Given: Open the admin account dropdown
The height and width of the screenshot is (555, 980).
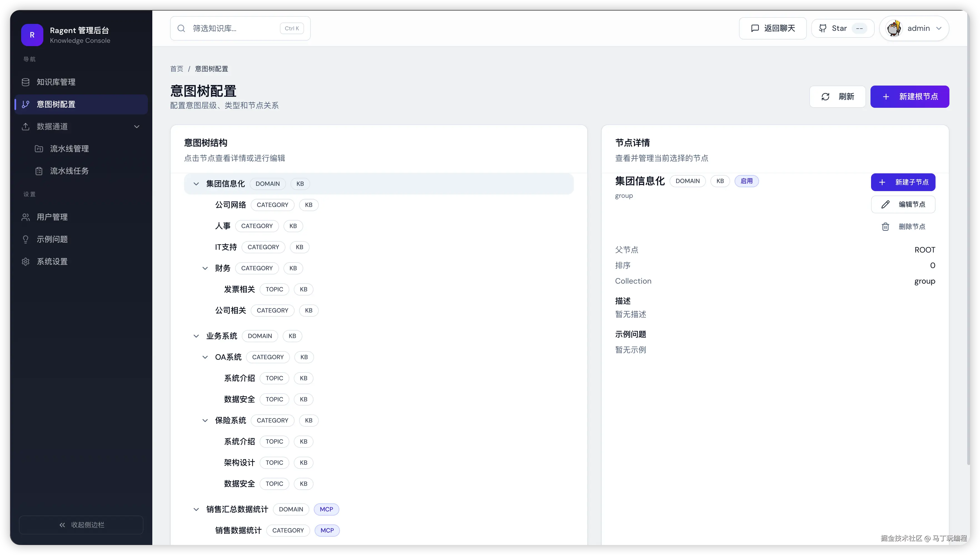Looking at the screenshot, I should coord(914,29).
